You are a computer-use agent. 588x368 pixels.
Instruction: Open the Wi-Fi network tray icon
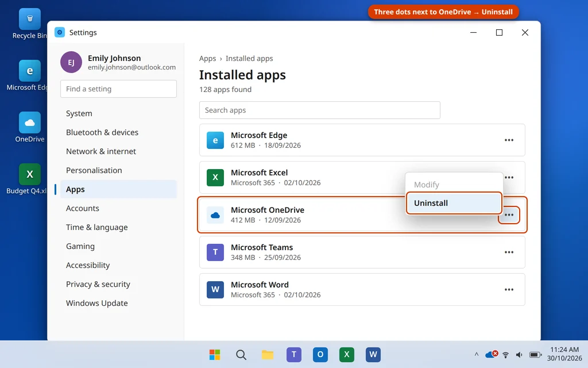505,354
